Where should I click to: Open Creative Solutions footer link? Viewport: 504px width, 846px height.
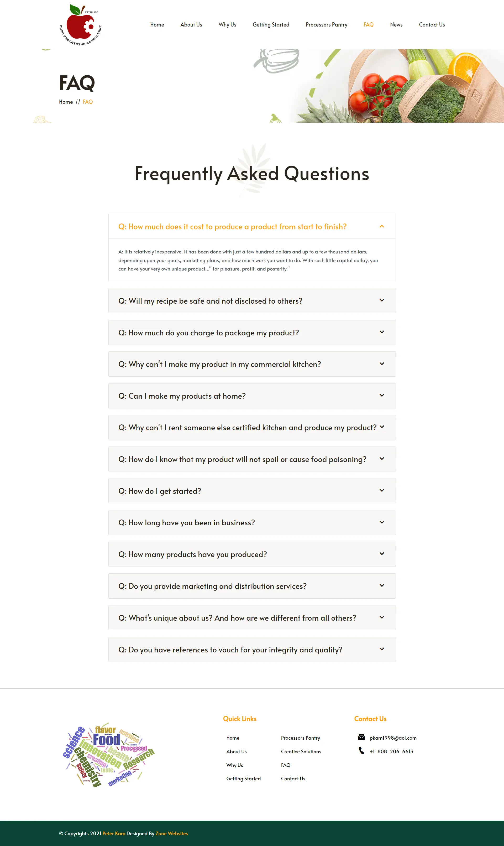point(301,751)
